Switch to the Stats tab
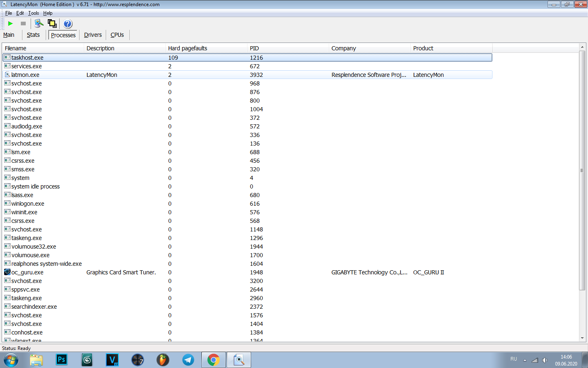 tap(33, 35)
